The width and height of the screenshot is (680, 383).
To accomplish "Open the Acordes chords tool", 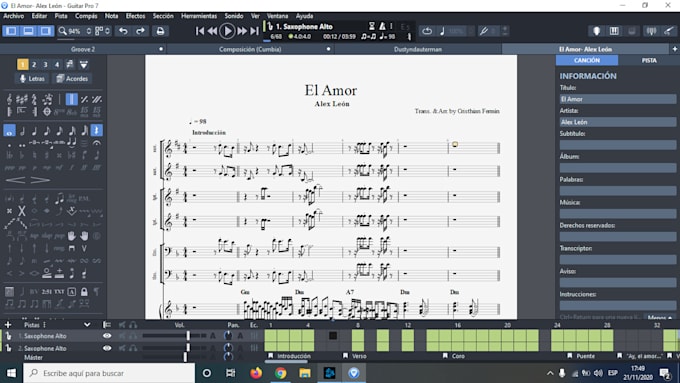I will coord(72,79).
